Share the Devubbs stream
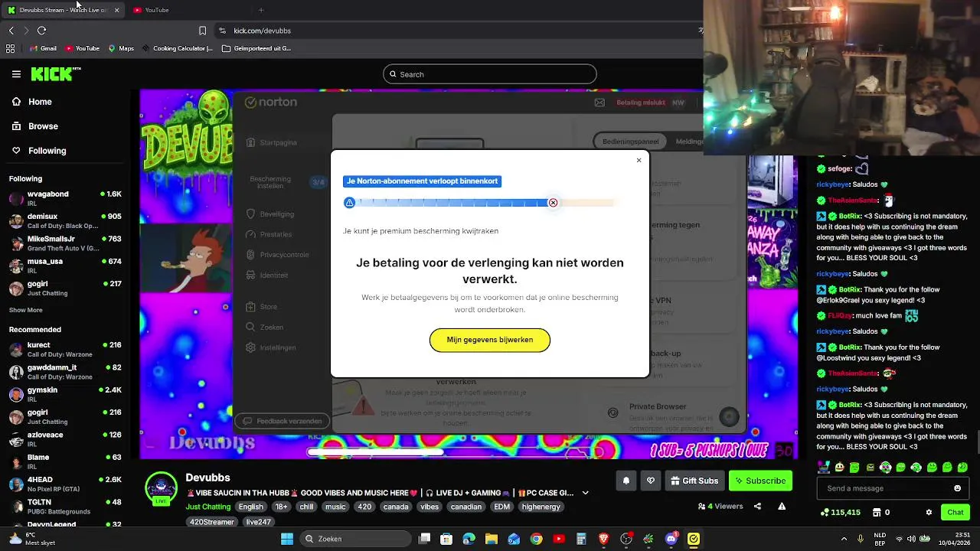980x551 pixels. tap(757, 507)
